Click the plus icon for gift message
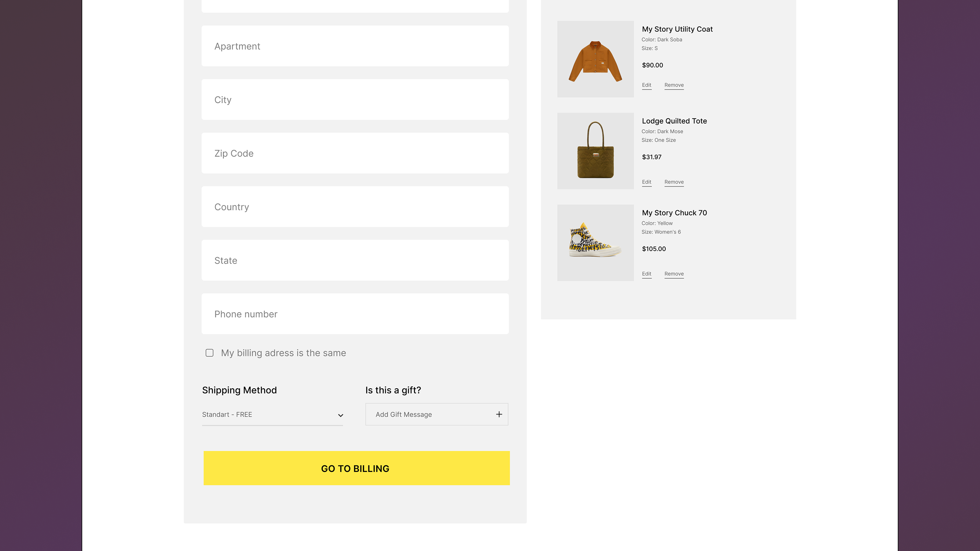980x551 pixels. (499, 415)
